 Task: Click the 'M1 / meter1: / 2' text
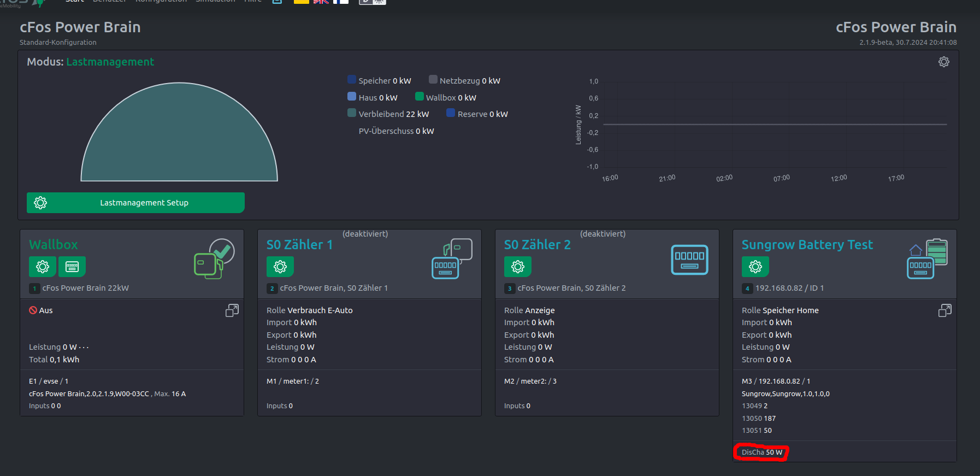click(293, 381)
